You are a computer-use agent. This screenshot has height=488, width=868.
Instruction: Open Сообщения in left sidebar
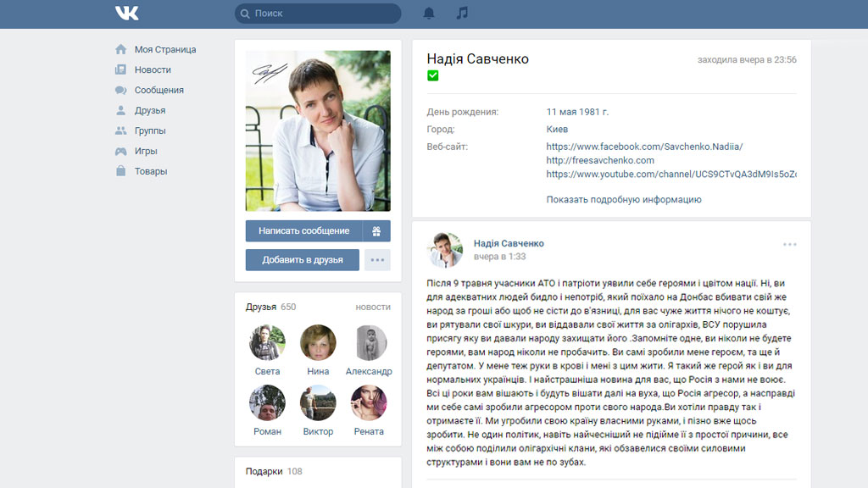159,90
